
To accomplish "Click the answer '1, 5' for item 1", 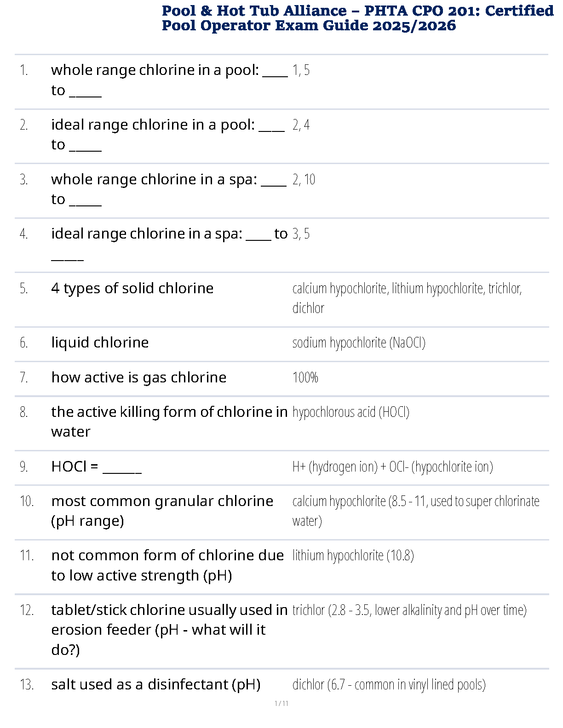I will click(x=301, y=70).
